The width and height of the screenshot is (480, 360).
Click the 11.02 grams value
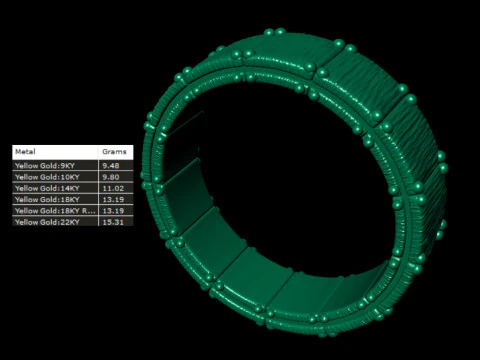(x=113, y=188)
